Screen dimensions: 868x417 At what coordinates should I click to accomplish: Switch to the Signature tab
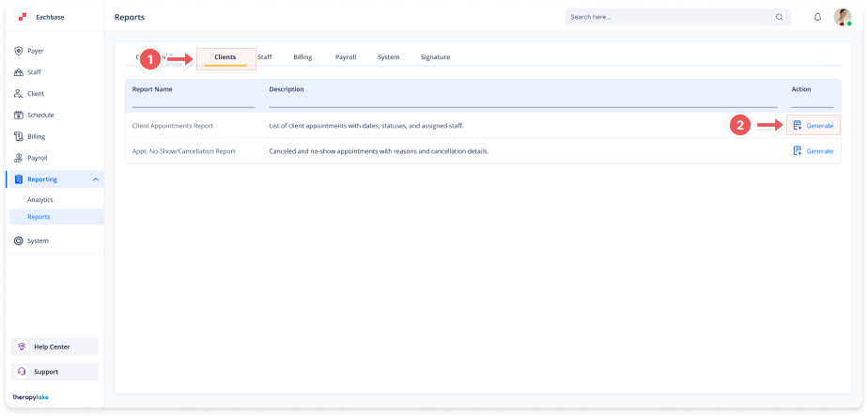435,57
